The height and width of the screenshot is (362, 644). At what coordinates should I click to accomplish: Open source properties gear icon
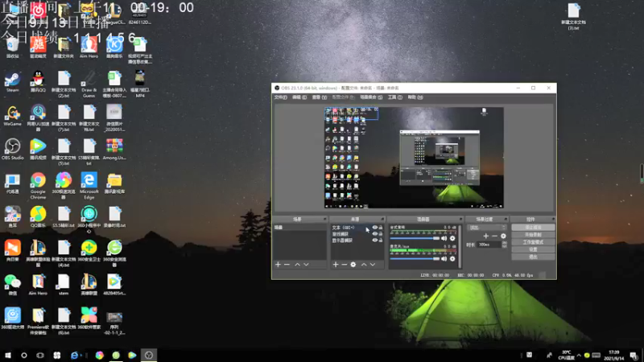pyautogui.click(x=353, y=265)
